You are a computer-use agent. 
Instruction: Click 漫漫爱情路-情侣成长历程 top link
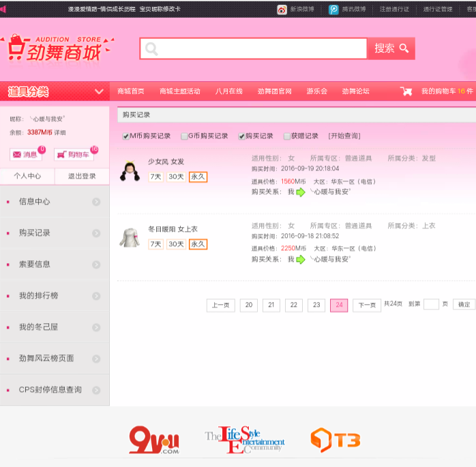(102, 9)
